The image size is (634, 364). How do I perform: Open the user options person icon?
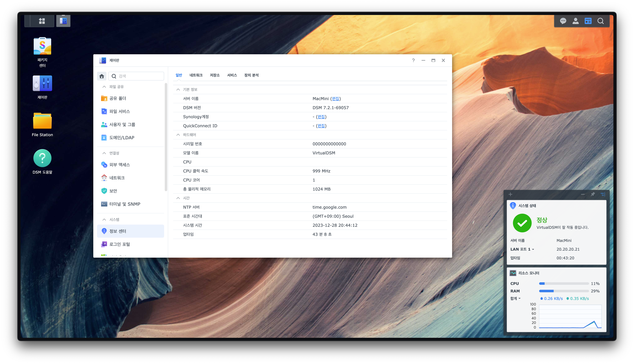pos(575,21)
